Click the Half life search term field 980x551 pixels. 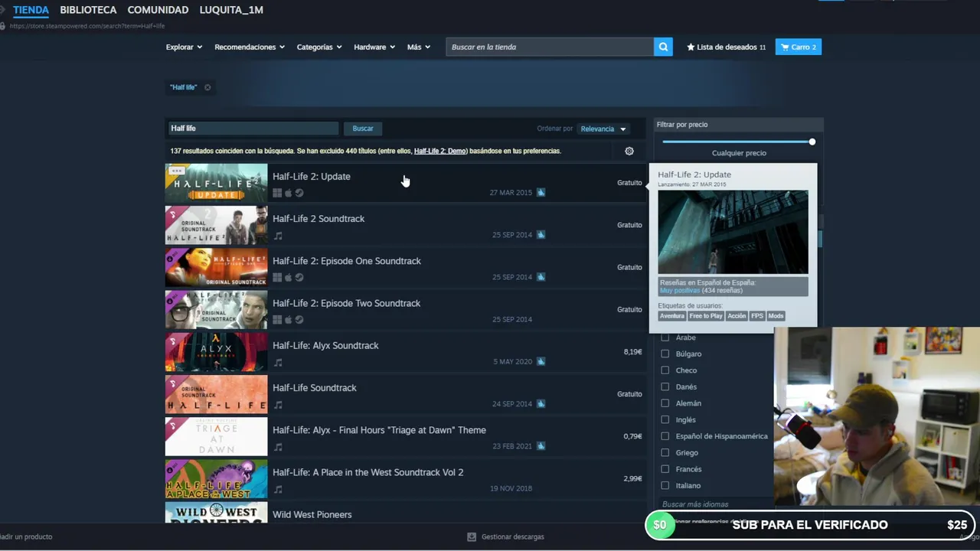(252, 129)
